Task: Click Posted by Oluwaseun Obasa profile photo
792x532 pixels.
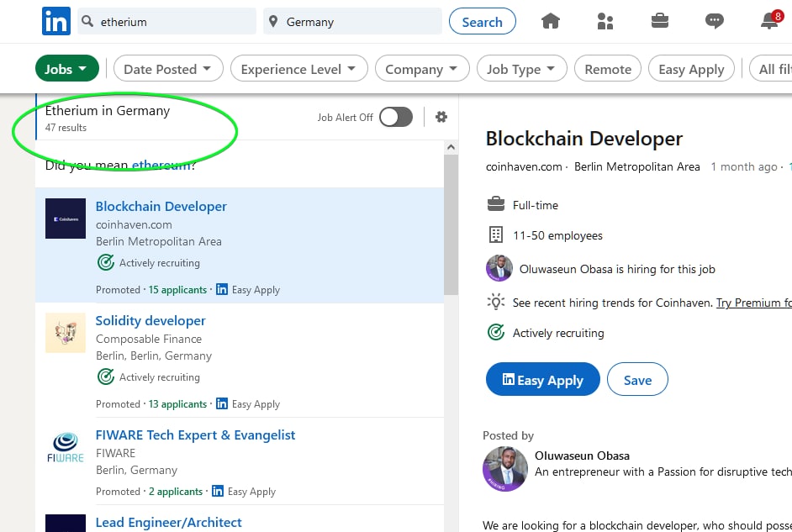Action: pyautogui.click(x=505, y=469)
